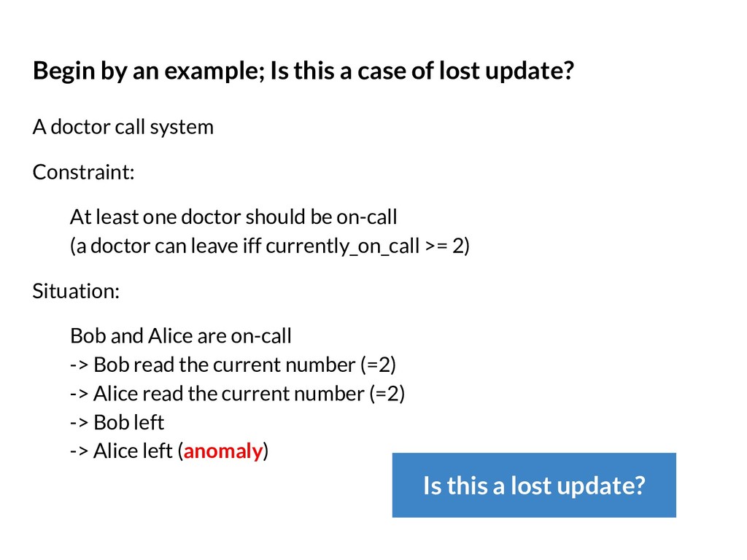Viewport: 747px width, 560px height.
Task: Click the slide title about lost update
Action: (x=303, y=71)
